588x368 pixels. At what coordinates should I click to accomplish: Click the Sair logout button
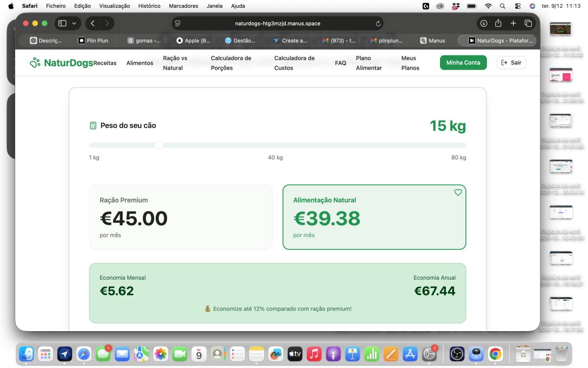click(x=511, y=62)
